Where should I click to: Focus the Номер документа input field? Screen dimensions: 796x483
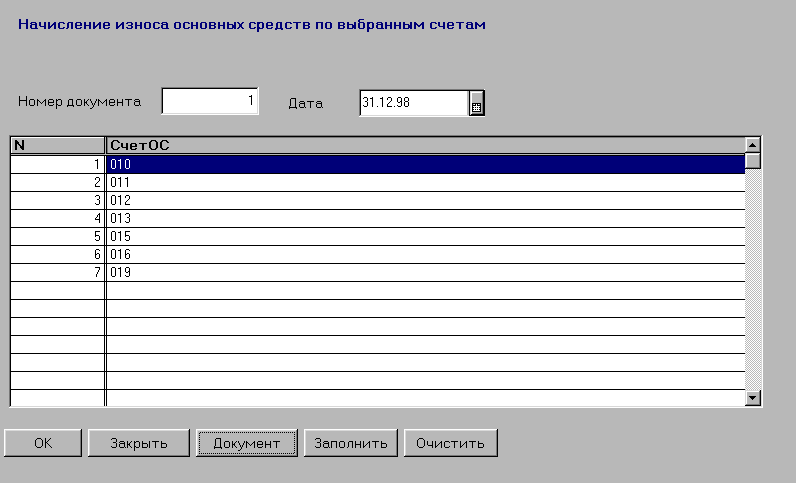point(210,101)
